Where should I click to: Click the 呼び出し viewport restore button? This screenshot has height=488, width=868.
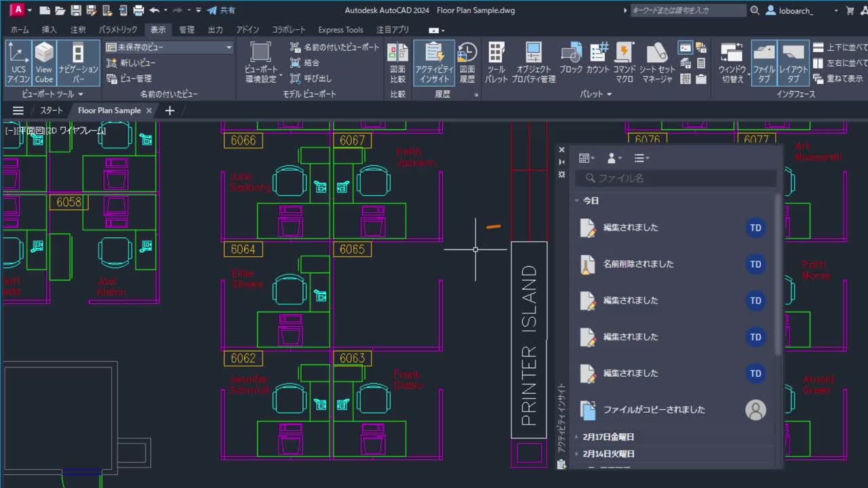311,79
